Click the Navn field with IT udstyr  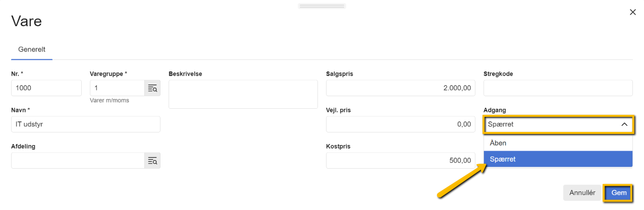coord(85,124)
